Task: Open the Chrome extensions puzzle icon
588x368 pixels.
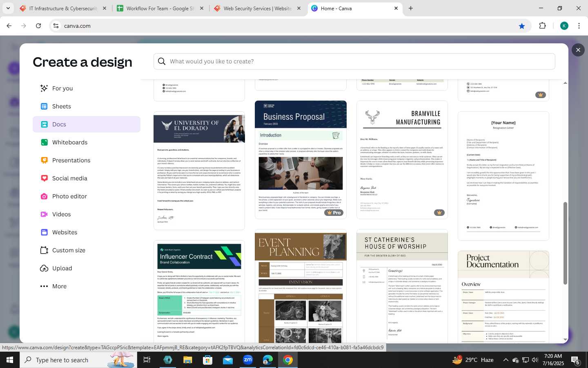Action: click(542, 26)
